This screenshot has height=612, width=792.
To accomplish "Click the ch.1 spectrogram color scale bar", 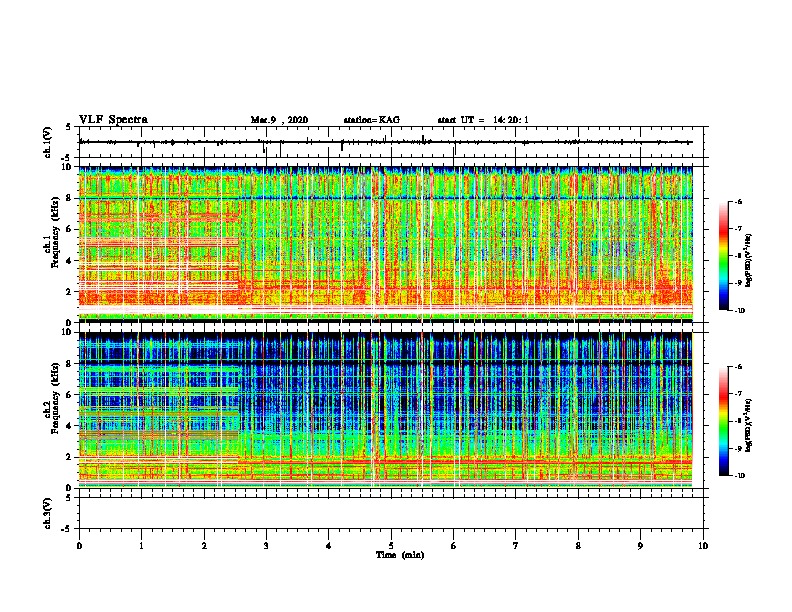I will coord(723,256).
